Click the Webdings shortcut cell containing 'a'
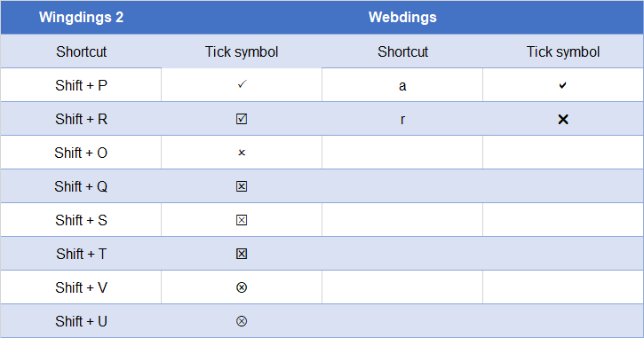The width and height of the screenshot is (644, 338). point(402,85)
